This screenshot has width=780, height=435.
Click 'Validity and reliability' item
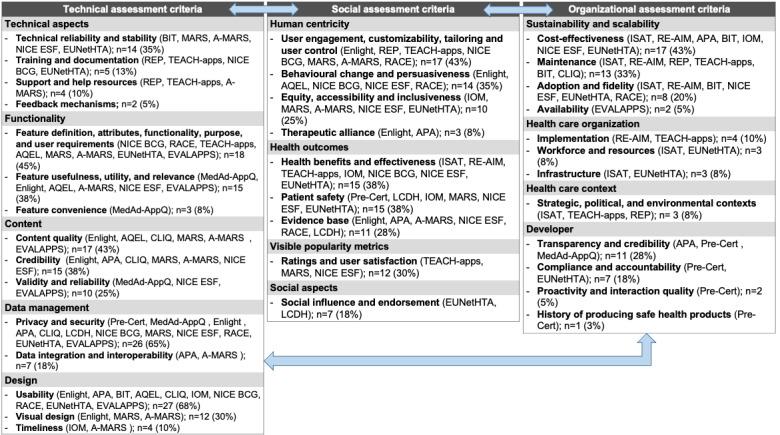point(62,282)
